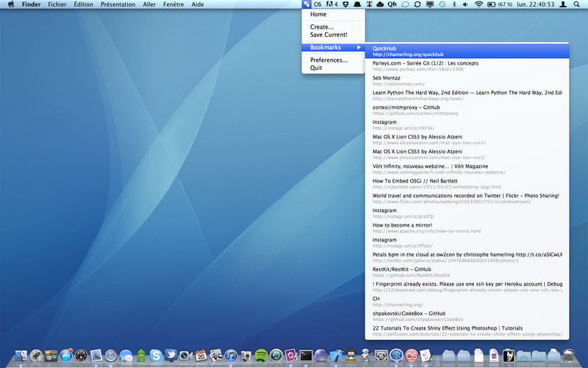Viewport: 588px width, 368px height.
Task: Click the Bluetooth menu bar icon
Action: pyautogui.click(x=453, y=4)
